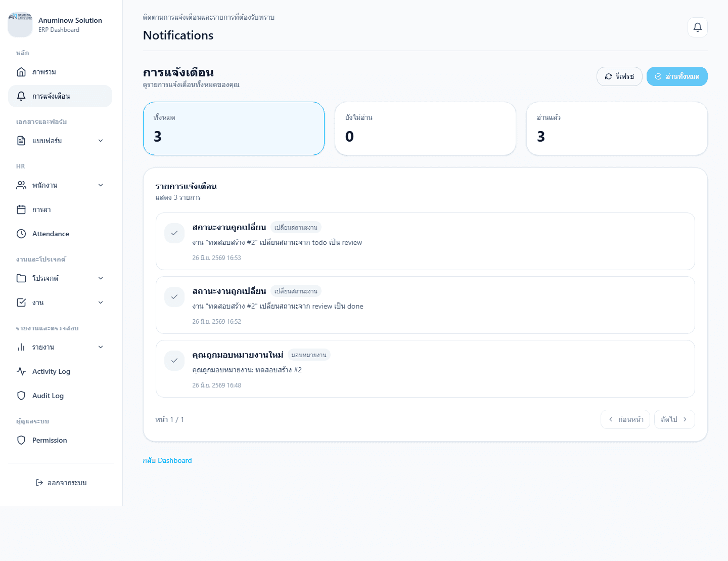Click the clock icon beside Attendance

(x=21, y=234)
